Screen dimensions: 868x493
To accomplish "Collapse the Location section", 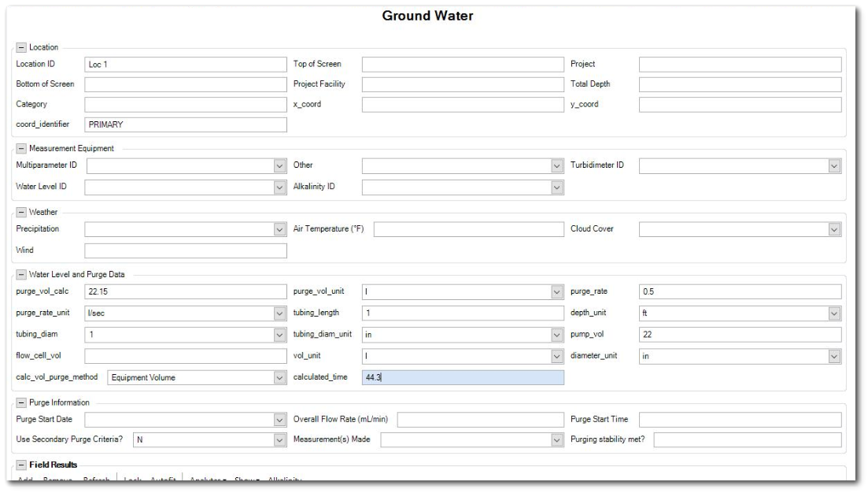I will (x=20, y=47).
